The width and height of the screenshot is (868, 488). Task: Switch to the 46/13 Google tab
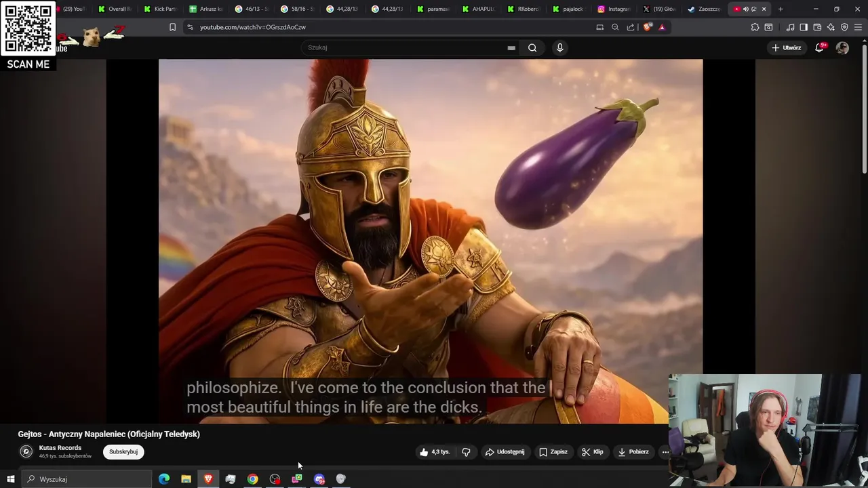pos(252,9)
